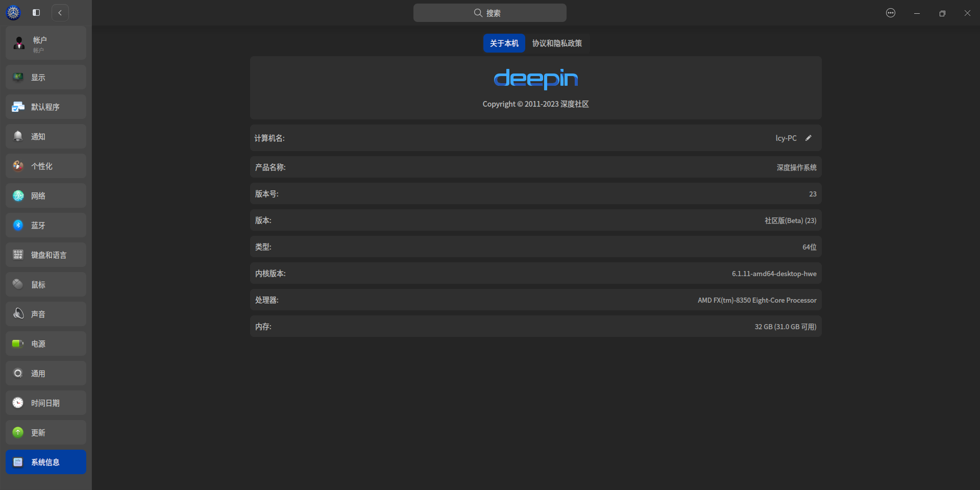Select the 内核版本 row label
The height and width of the screenshot is (490, 980).
click(x=271, y=274)
